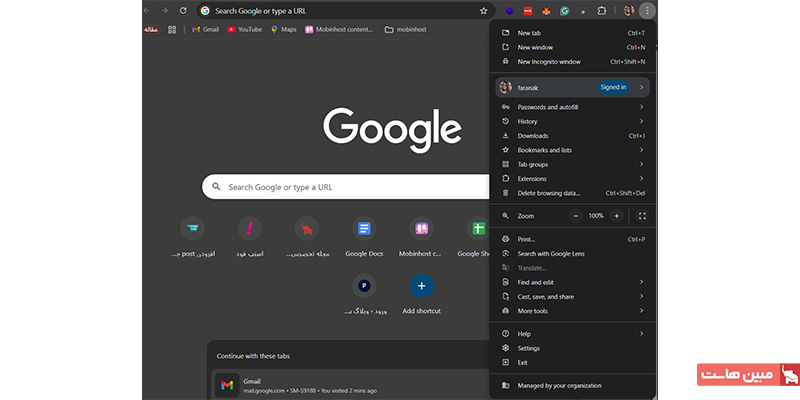The height and width of the screenshot is (400, 800).
Task: Expand the Find and edit submenu
Action: tap(572, 282)
